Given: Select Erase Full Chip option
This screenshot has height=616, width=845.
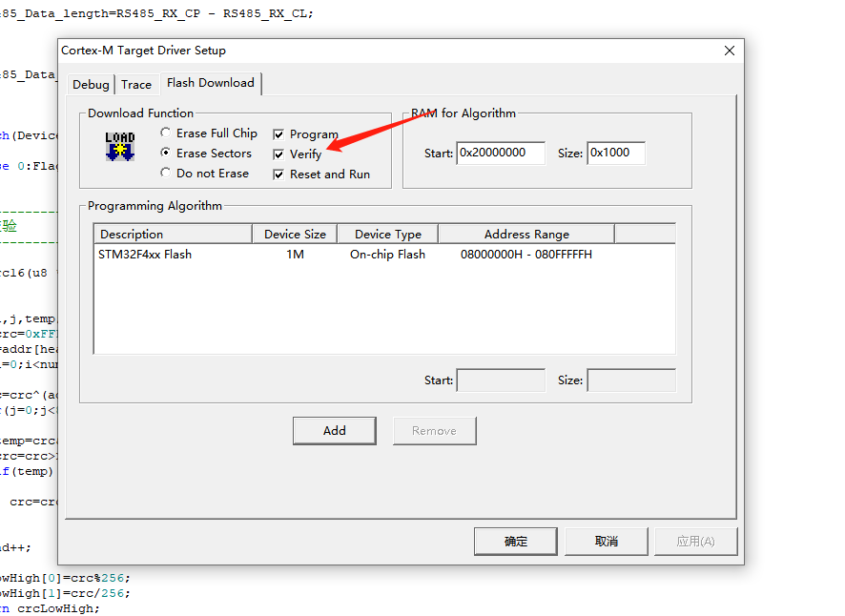Looking at the screenshot, I should click(x=166, y=133).
